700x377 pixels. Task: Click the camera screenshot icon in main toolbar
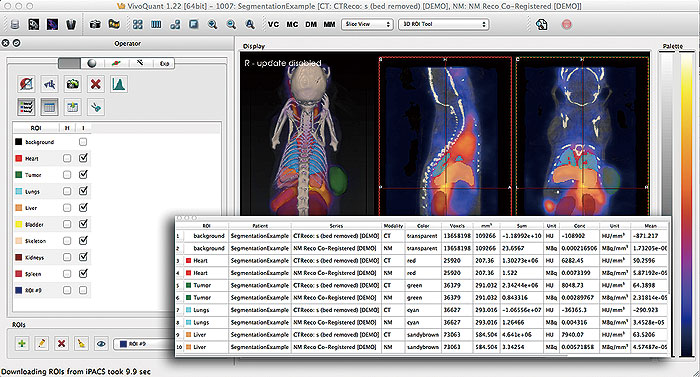tap(95, 24)
